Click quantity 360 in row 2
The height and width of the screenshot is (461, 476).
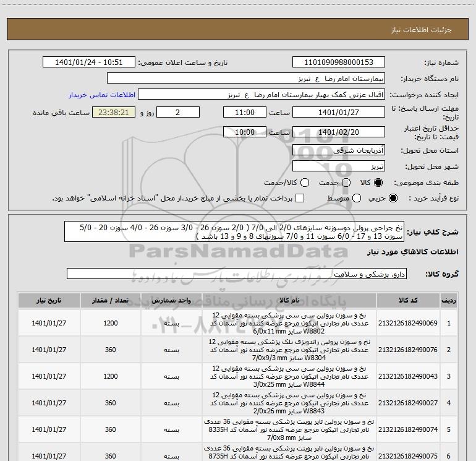tap(111, 350)
